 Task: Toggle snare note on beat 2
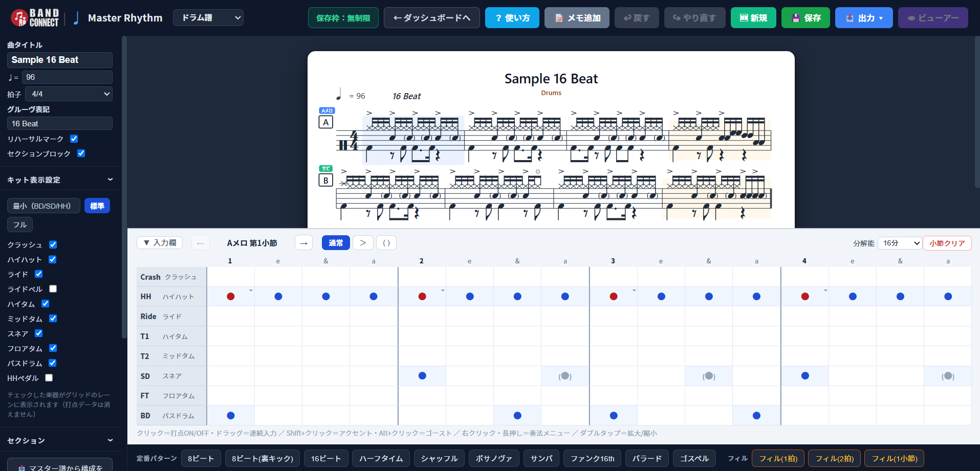[x=422, y=376]
